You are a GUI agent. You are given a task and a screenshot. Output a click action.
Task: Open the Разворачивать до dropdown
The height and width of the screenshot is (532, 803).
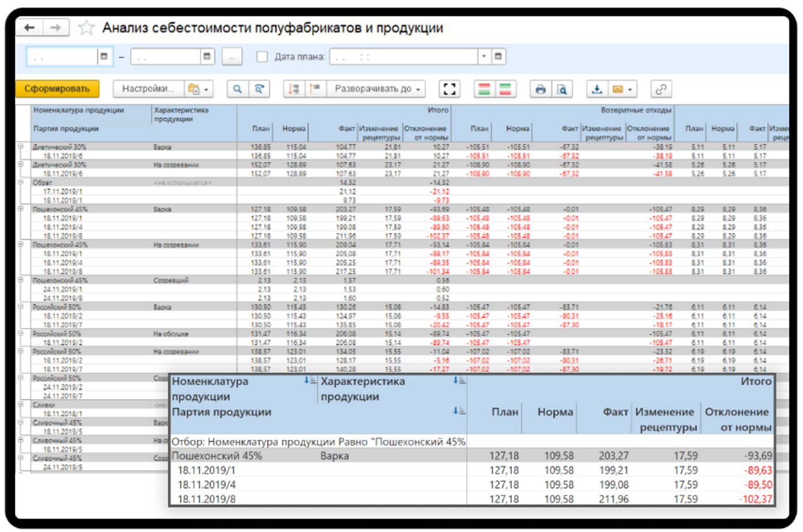(376, 89)
